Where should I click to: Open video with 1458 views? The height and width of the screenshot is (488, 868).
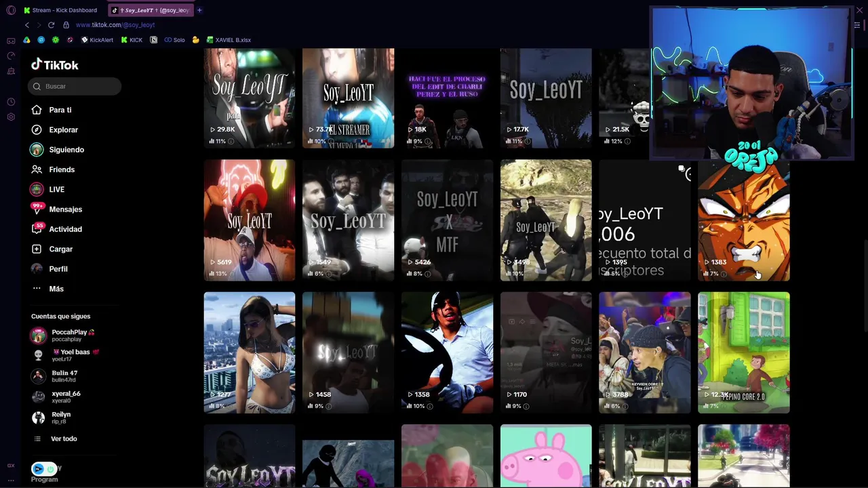[x=348, y=352]
